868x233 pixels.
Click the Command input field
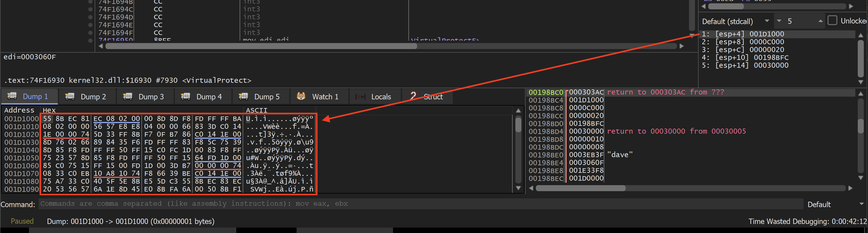[x=420, y=204]
